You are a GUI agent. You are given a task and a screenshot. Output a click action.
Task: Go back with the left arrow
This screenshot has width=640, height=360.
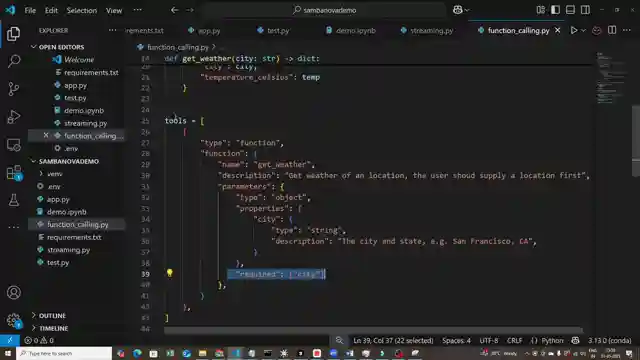pos(175,10)
